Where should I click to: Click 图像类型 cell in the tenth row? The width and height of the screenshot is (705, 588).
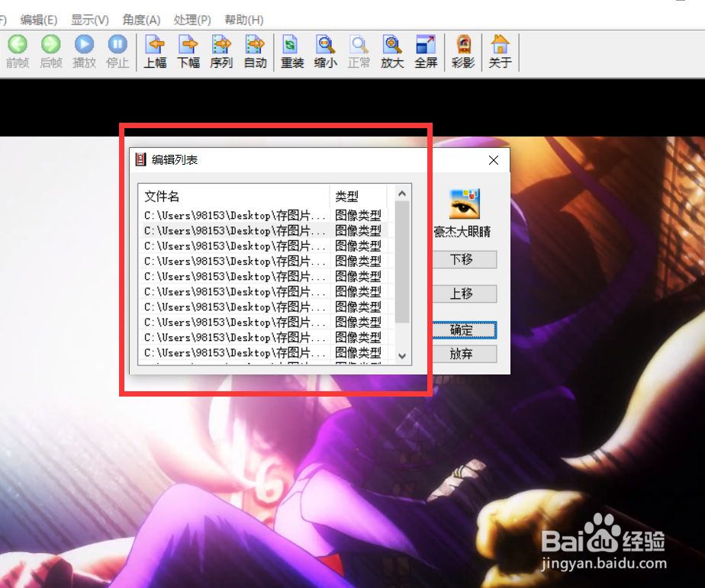point(358,352)
